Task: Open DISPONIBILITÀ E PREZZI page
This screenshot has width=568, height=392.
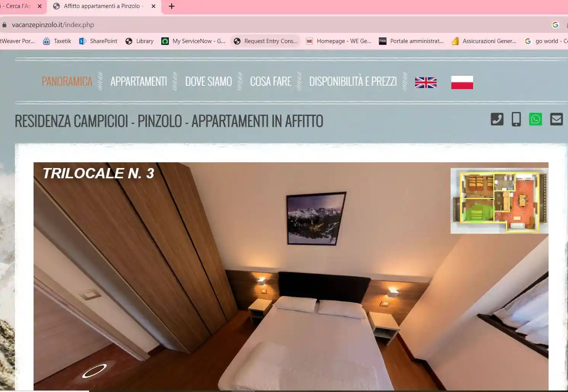Action: pos(353,81)
